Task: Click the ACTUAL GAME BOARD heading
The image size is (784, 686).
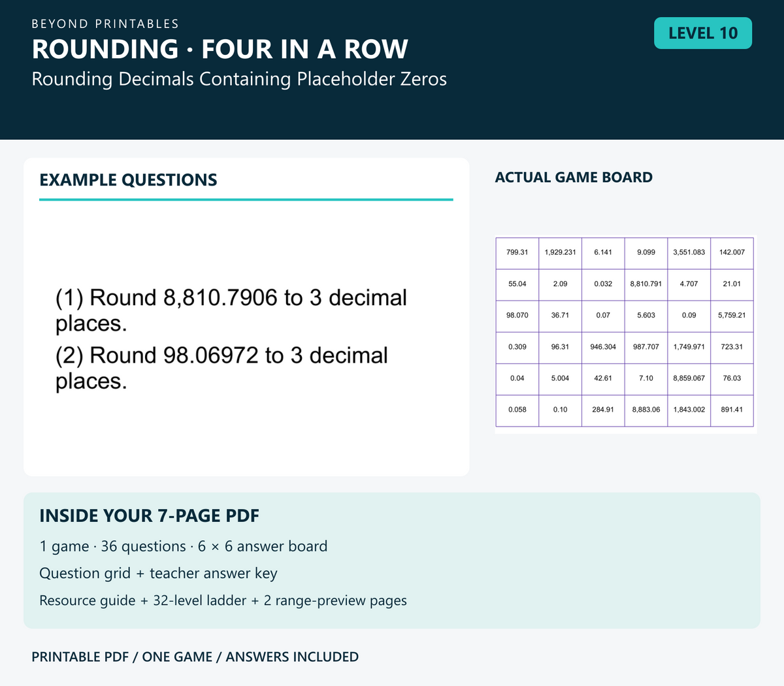Action: (574, 177)
